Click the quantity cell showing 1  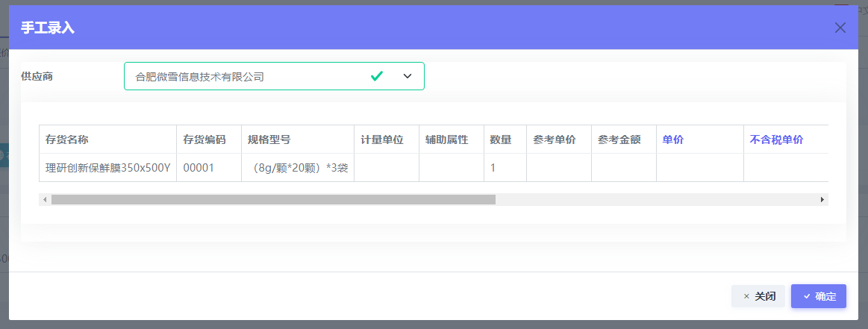[x=505, y=168]
